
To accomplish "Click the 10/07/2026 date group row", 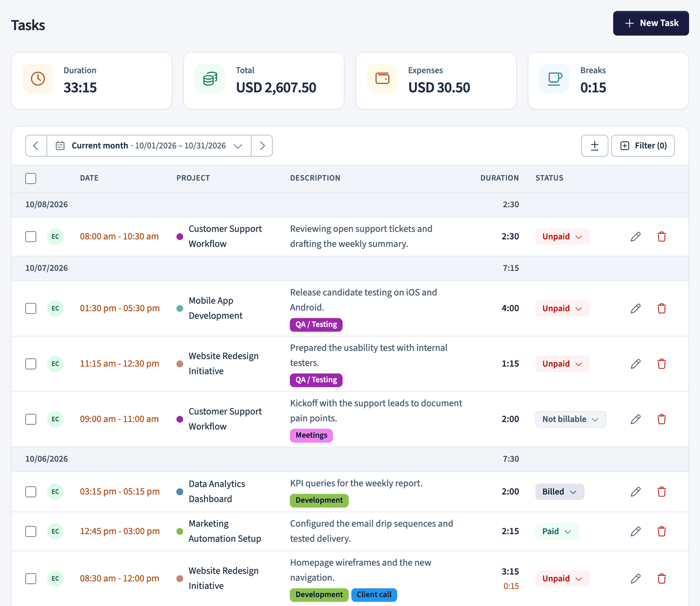I will [350, 268].
